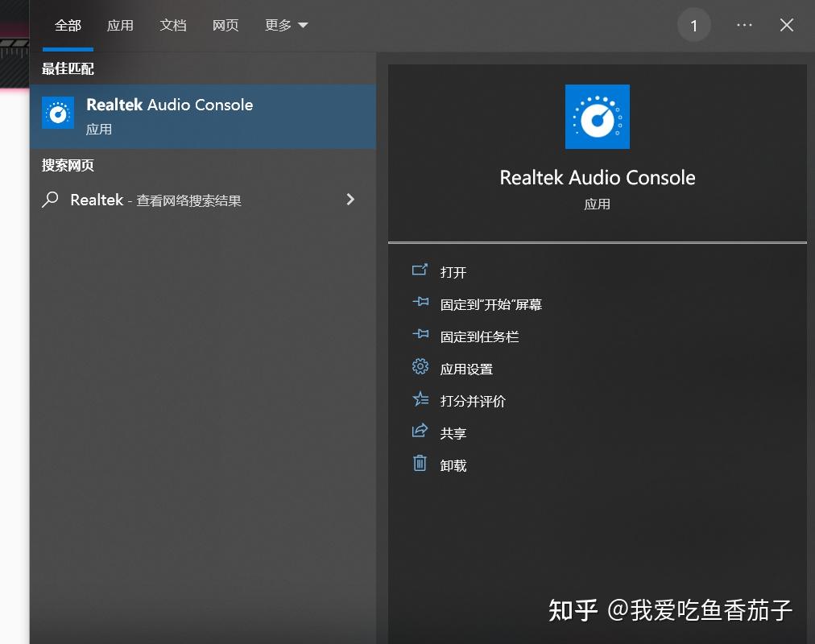Click the gear icon beside 应用设置
The width and height of the screenshot is (815, 644).
pyautogui.click(x=420, y=368)
